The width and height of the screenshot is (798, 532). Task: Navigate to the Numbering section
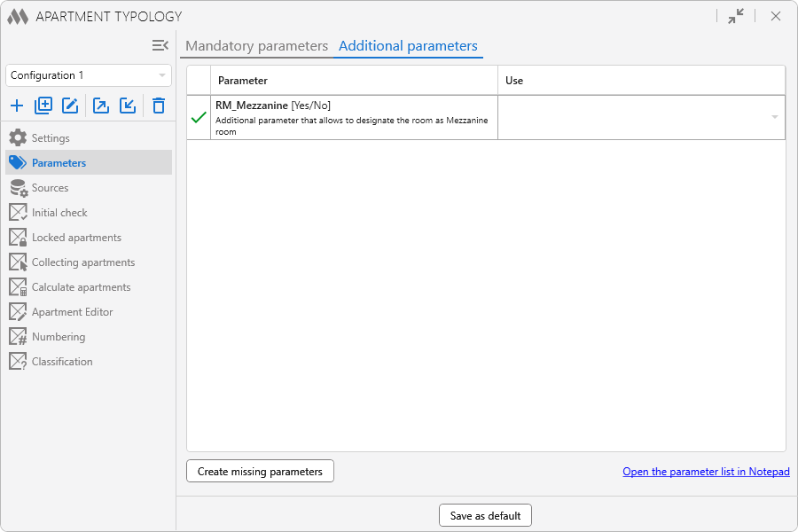tap(59, 337)
